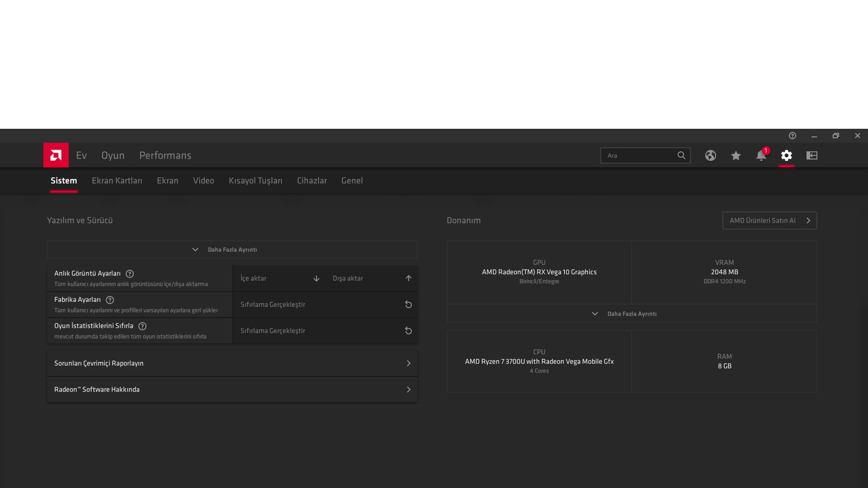The image size is (868, 488).
Task: Show help for Oyun İstatistiklerini Sıfırla
Action: pyautogui.click(x=142, y=326)
